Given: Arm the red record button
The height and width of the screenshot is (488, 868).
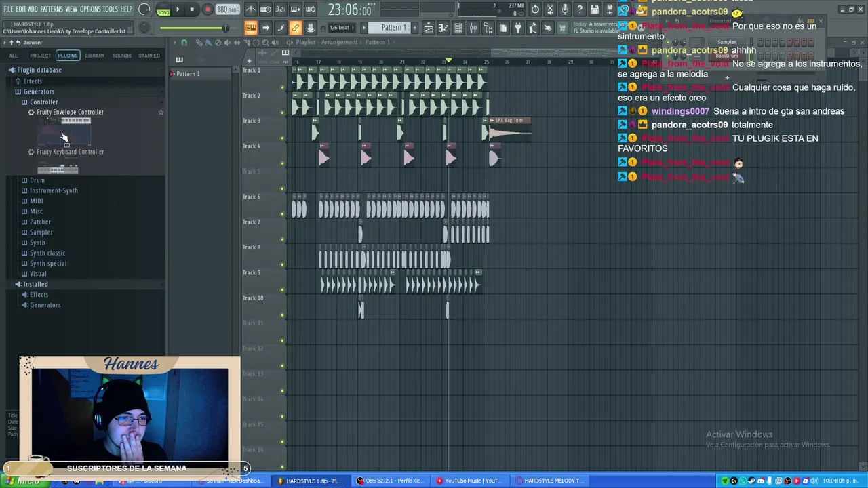Looking at the screenshot, I should (208, 9).
